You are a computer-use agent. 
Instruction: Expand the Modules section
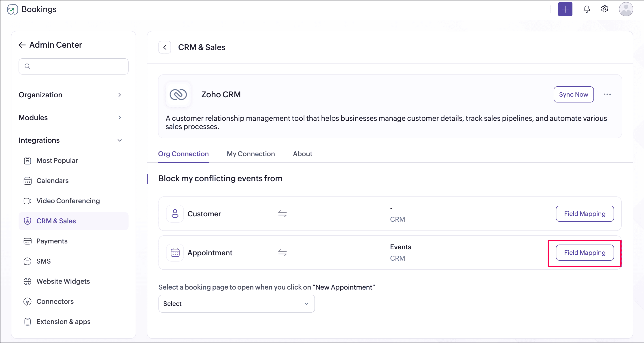click(119, 117)
